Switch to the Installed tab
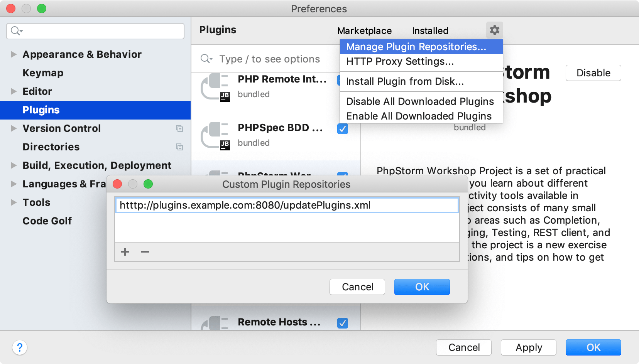The width and height of the screenshot is (639, 364). [430, 31]
